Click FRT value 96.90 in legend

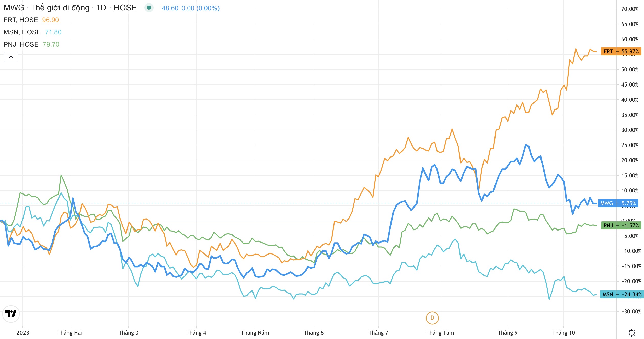[x=50, y=20]
